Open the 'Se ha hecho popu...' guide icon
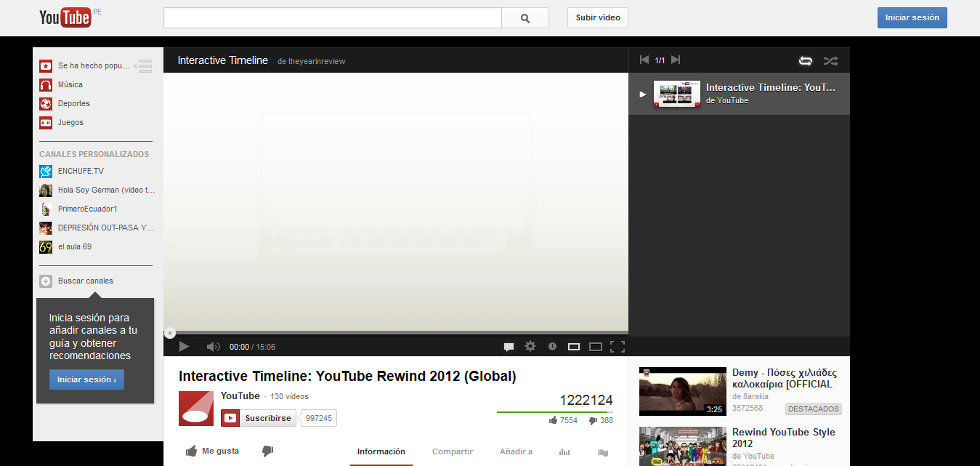This screenshot has height=466, width=980. [x=46, y=65]
